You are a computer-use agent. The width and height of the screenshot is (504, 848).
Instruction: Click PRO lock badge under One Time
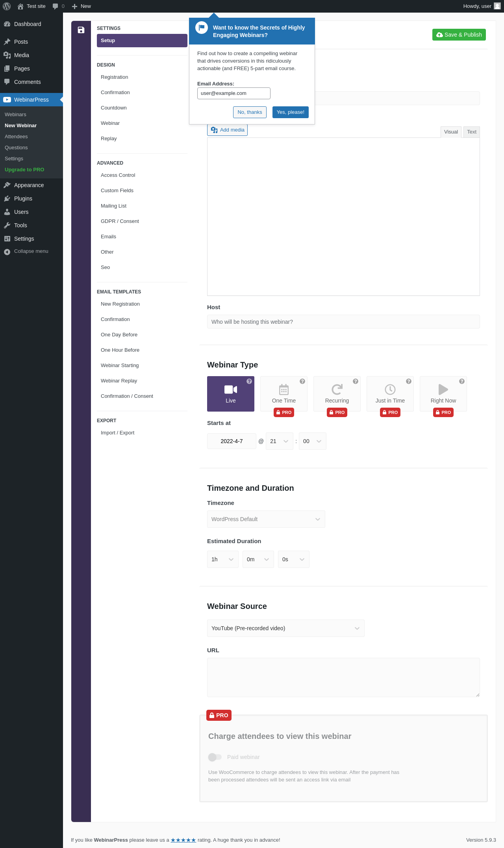click(284, 412)
